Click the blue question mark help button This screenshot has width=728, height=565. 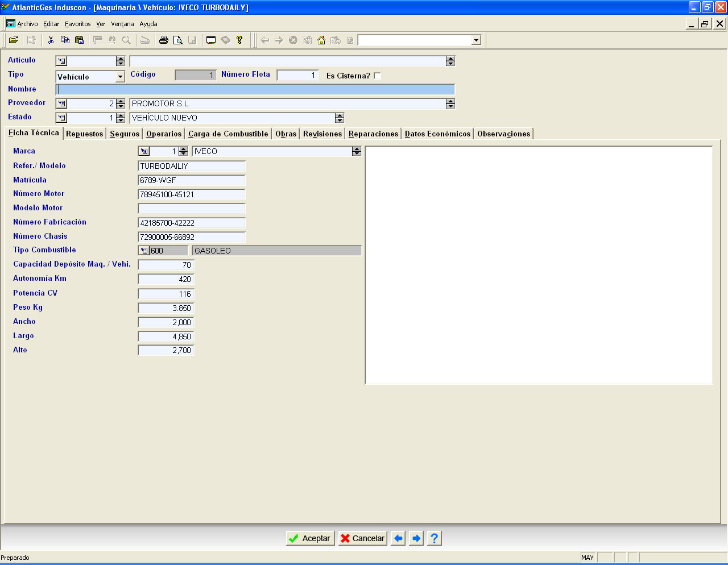pos(434,538)
